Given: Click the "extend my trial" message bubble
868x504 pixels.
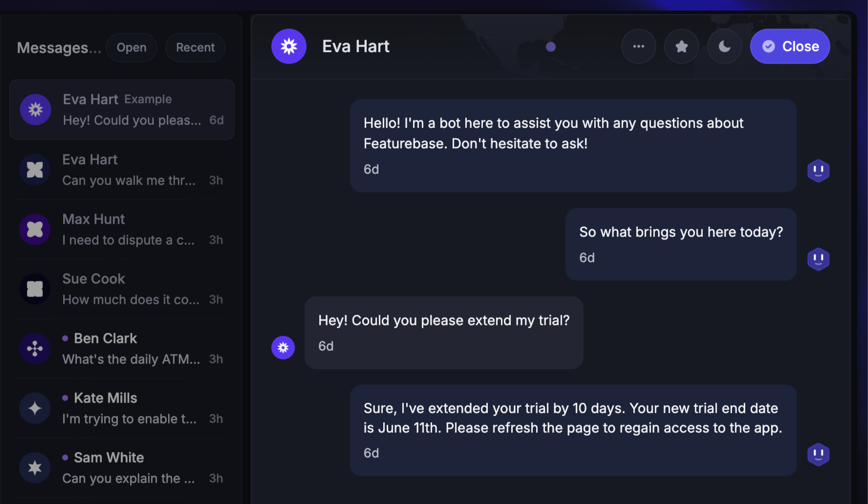Looking at the screenshot, I should (444, 332).
